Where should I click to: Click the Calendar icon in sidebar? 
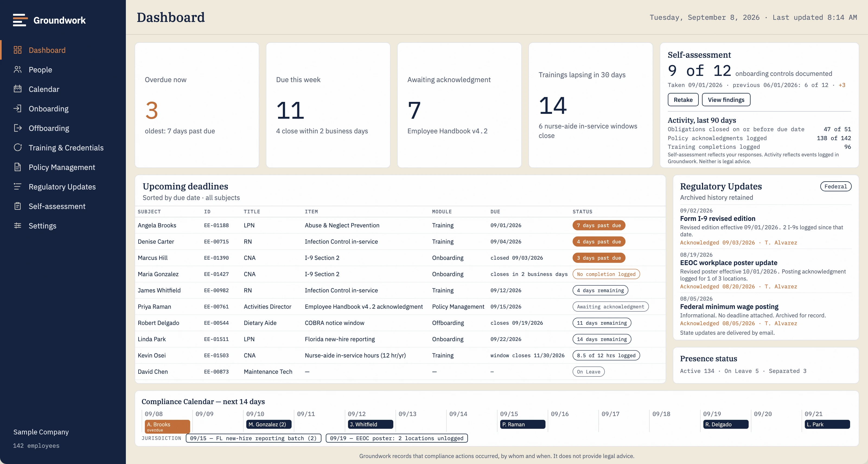pos(18,89)
